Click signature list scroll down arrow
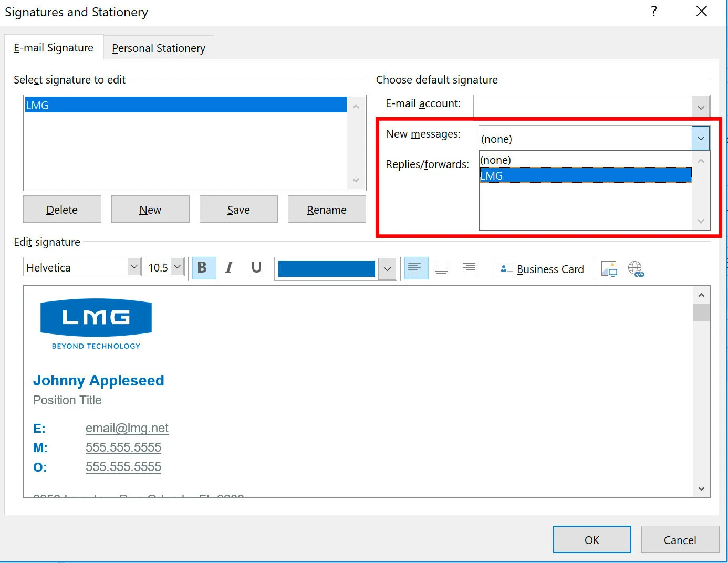 point(356,180)
